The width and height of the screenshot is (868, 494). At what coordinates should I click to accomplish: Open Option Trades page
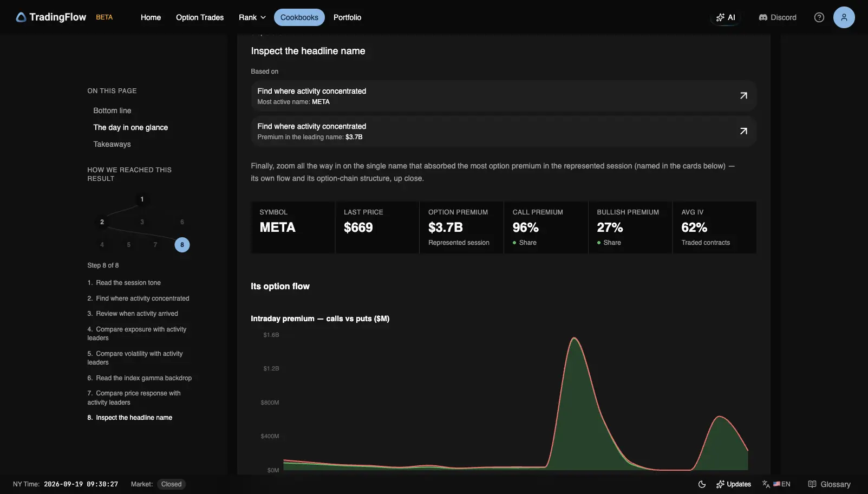pyautogui.click(x=200, y=17)
